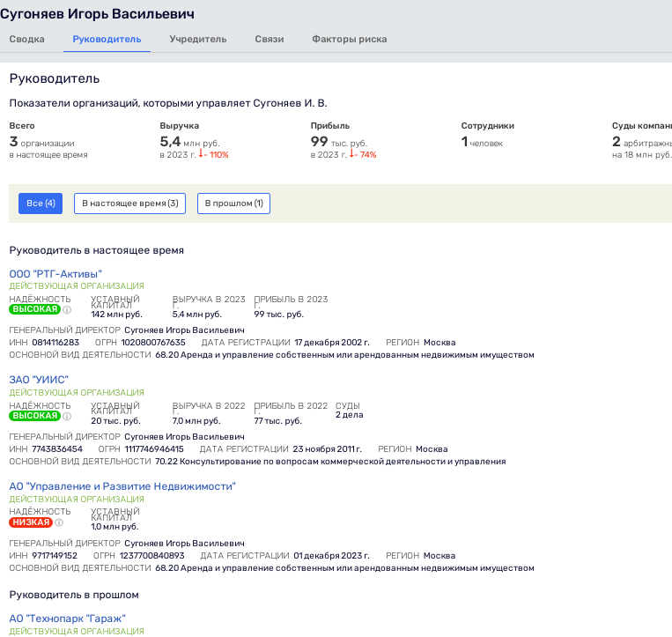Image resolution: width=672 pixels, height=637 pixels.
Task: Click ИНН number 0814116283
Action: pyautogui.click(x=56, y=343)
